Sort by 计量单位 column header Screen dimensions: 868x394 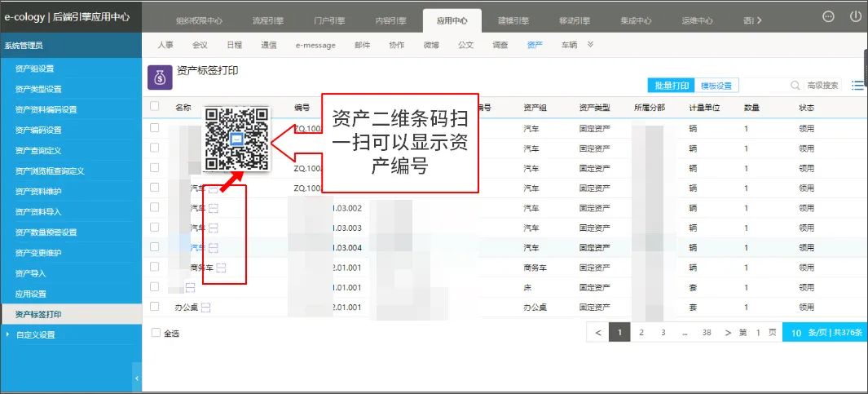[x=704, y=108]
